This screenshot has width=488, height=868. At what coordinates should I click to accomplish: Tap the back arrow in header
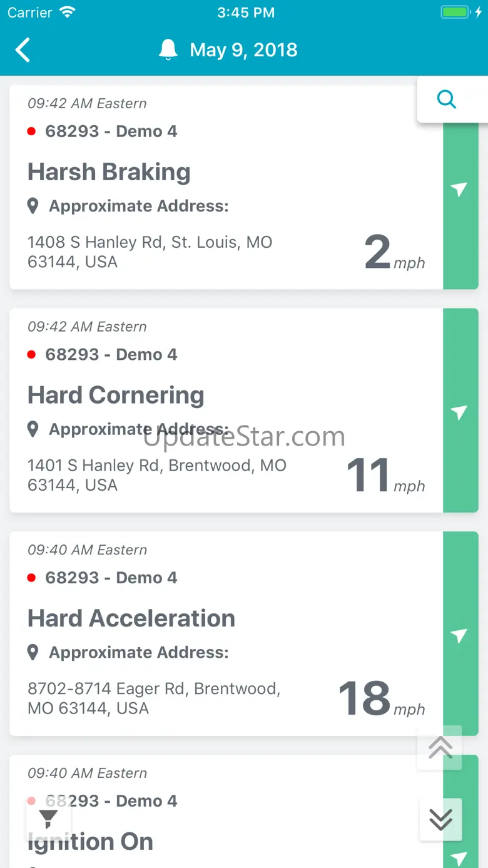point(23,50)
